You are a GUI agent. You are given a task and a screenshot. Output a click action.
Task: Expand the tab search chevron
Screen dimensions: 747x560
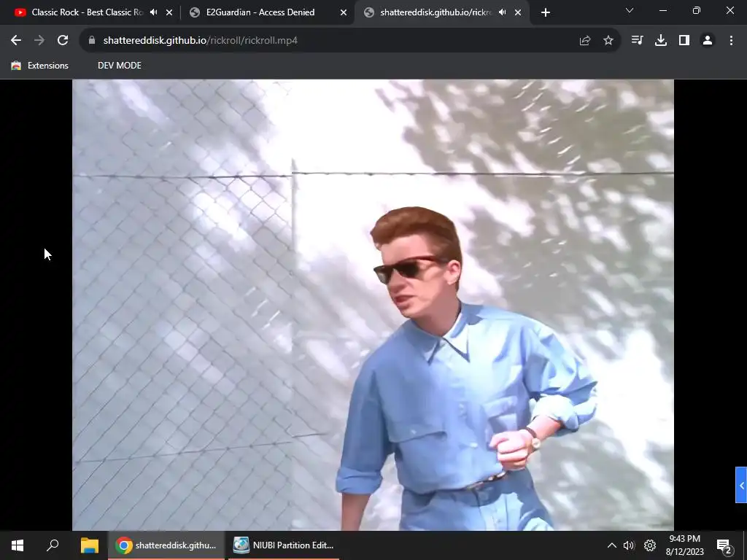tap(630, 10)
